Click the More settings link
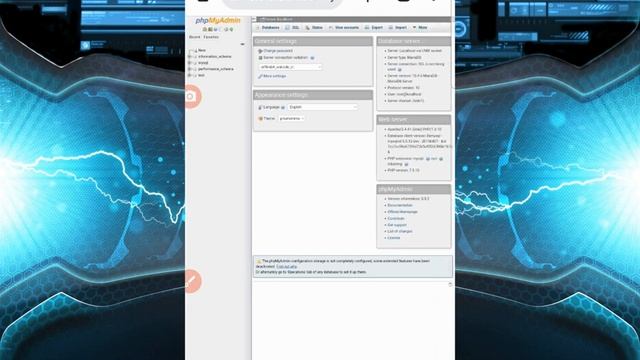Image resolution: width=640 pixels, height=360 pixels. pos(275,76)
